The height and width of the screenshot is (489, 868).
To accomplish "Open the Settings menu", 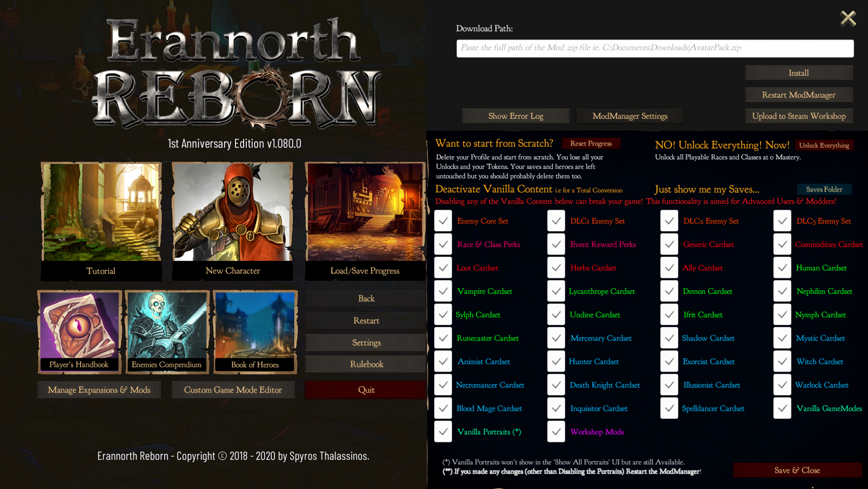I will (x=366, y=343).
